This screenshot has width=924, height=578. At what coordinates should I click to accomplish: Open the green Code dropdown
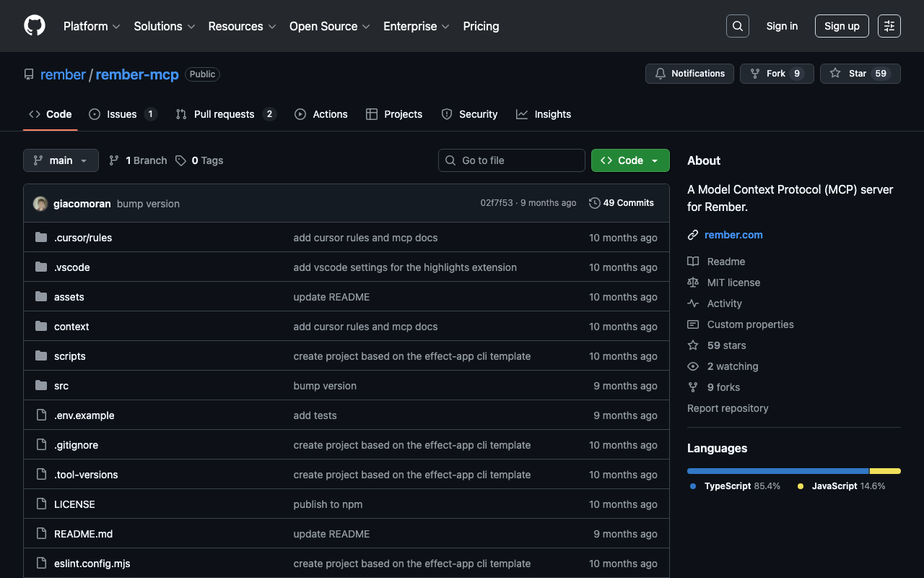pos(630,160)
